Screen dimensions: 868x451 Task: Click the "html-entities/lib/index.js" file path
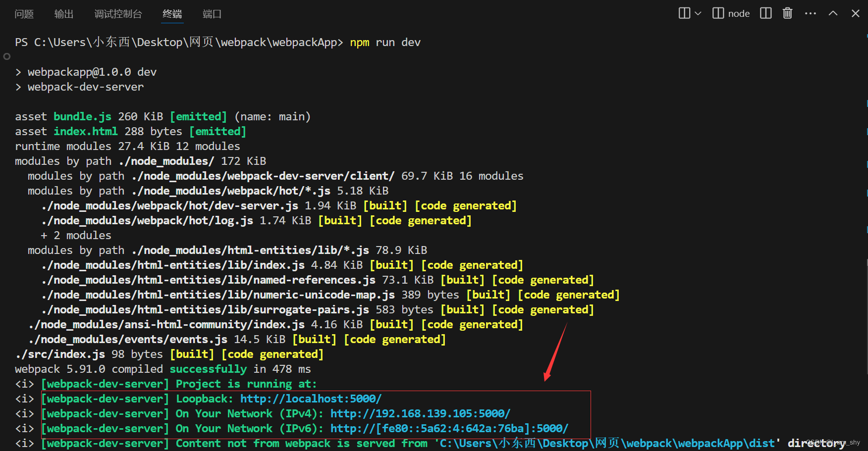coord(173,265)
